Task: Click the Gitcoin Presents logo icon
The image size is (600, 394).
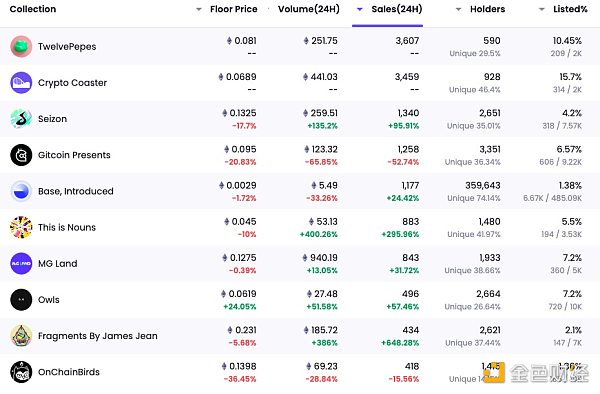Action: point(21,155)
